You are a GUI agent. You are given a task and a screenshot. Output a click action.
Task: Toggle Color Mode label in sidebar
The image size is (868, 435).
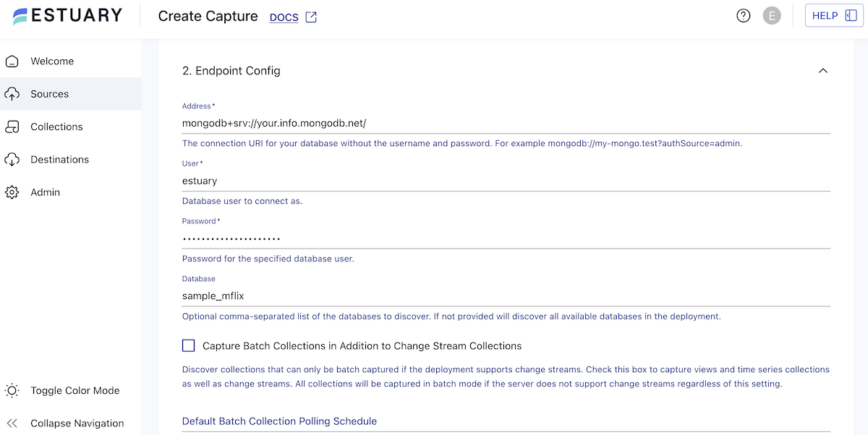pyautogui.click(x=75, y=391)
